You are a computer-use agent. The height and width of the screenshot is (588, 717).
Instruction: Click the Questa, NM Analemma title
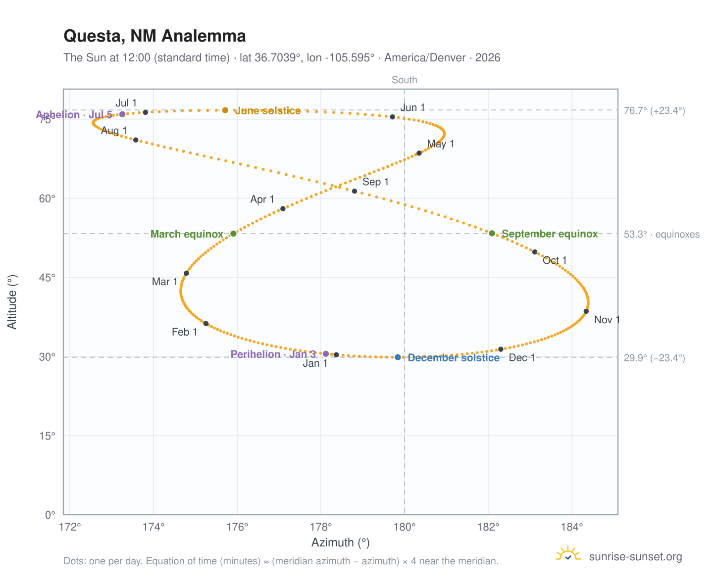[x=155, y=36]
